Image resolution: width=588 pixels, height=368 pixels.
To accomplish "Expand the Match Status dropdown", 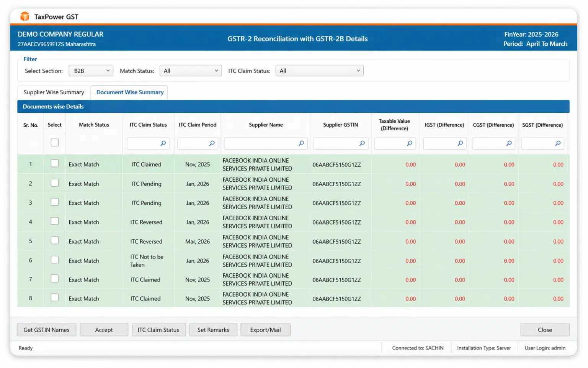I will coord(191,71).
